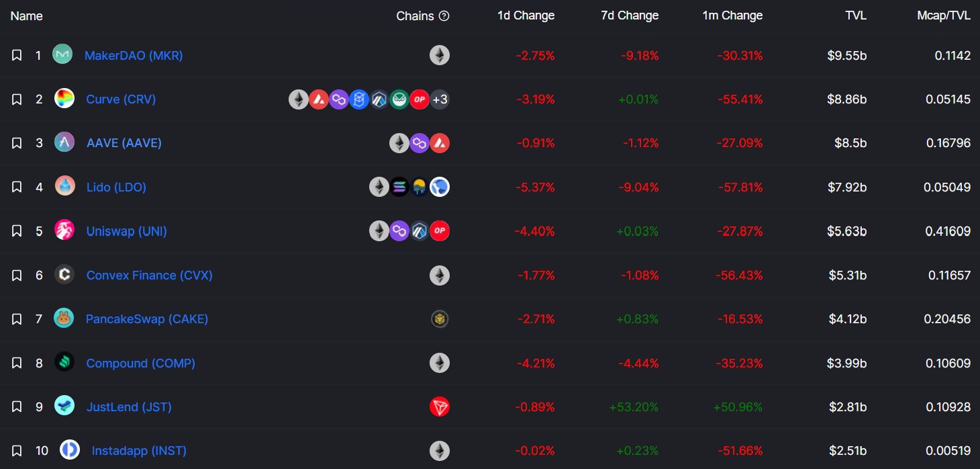Bookmark the Curve (CRV) row

pyautogui.click(x=17, y=99)
